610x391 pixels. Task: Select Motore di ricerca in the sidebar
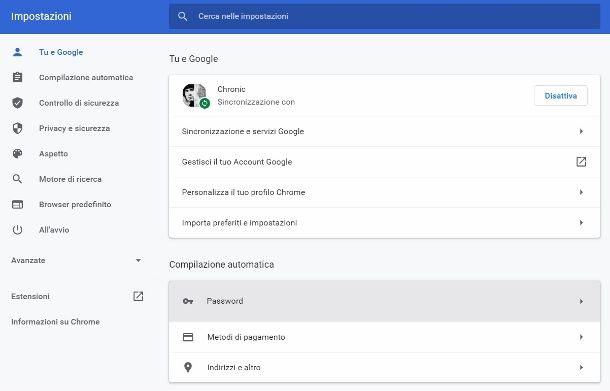70,179
